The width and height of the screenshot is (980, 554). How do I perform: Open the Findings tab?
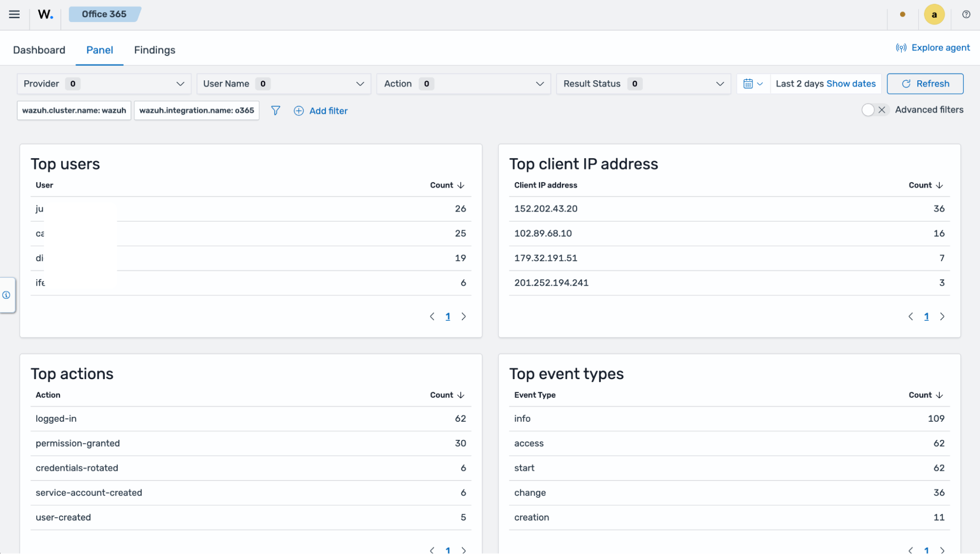pyautogui.click(x=154, y=50)
